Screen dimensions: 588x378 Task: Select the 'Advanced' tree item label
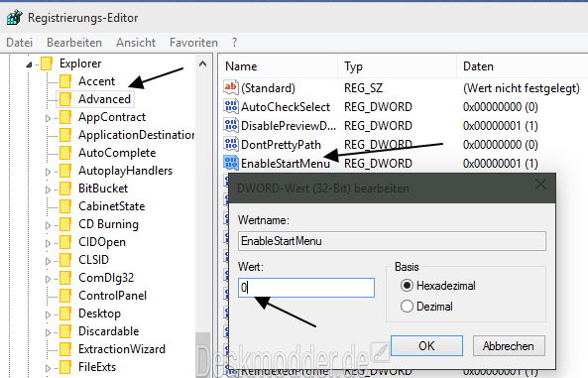(x=104, y=99)
